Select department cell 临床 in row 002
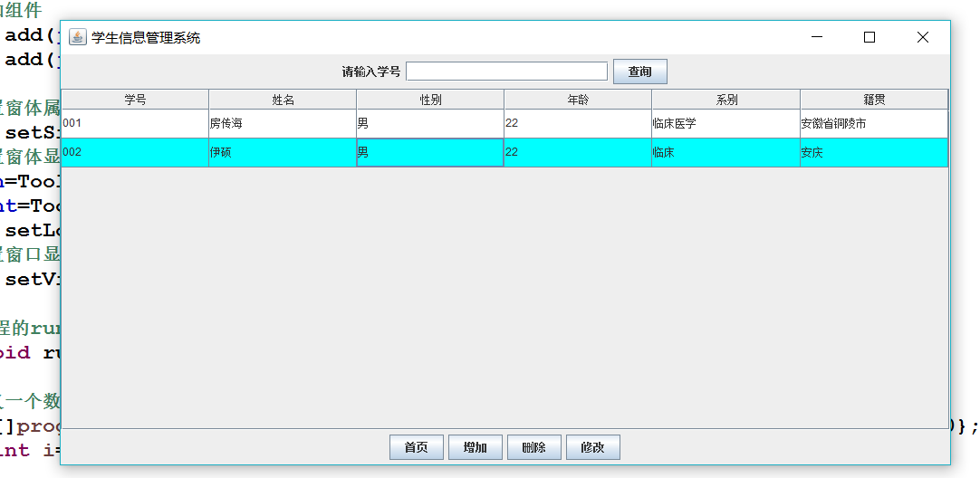Viewport: 980px width, 478px height. pyautogui.click(x=725, y=152)
